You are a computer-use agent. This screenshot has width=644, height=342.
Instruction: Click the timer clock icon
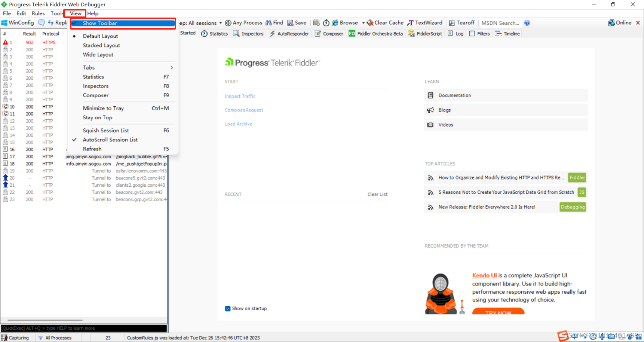coord(326,23)
